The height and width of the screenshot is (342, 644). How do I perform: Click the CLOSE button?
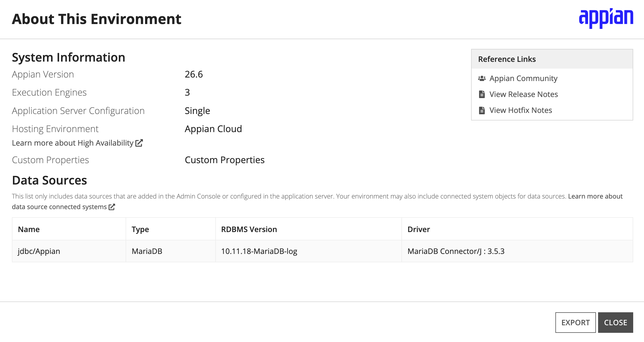(x=615, y=323)
